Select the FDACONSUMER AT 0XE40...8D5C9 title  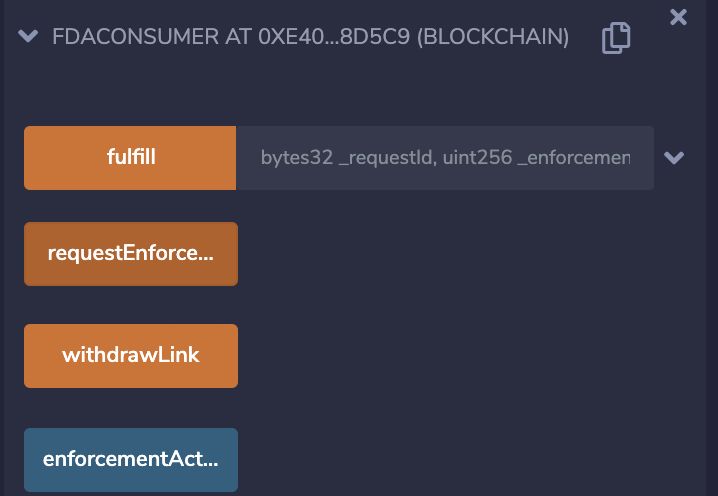pyautogui.click(x=310, y=37)
